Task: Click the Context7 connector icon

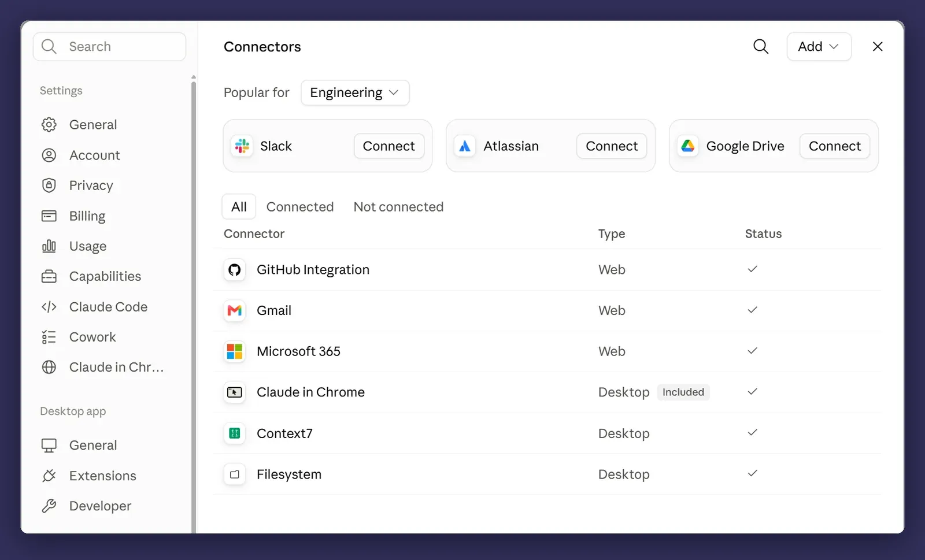Action: [235, 433]
